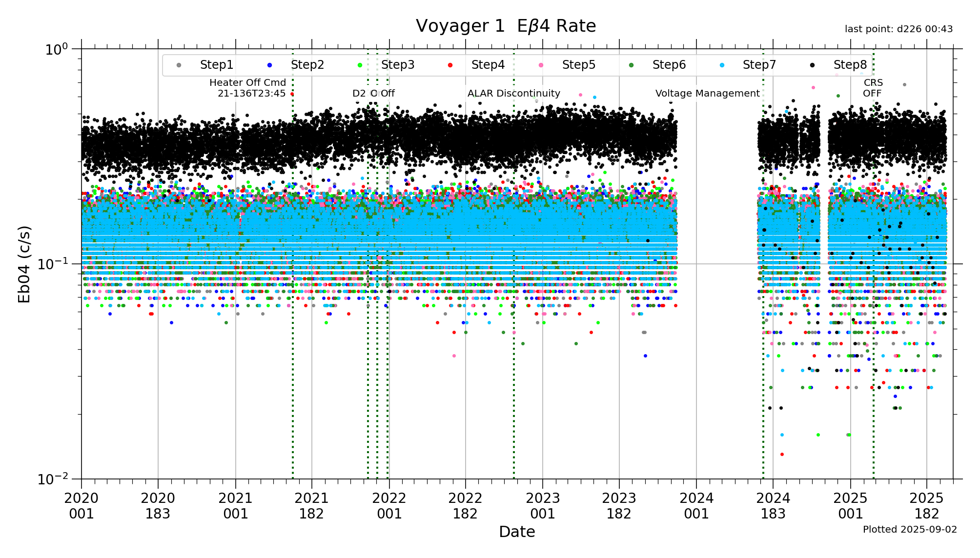The height and width of the screenshot is (558, 980).
Task: Click the last point timestamp text
Action: coord(898,29)
